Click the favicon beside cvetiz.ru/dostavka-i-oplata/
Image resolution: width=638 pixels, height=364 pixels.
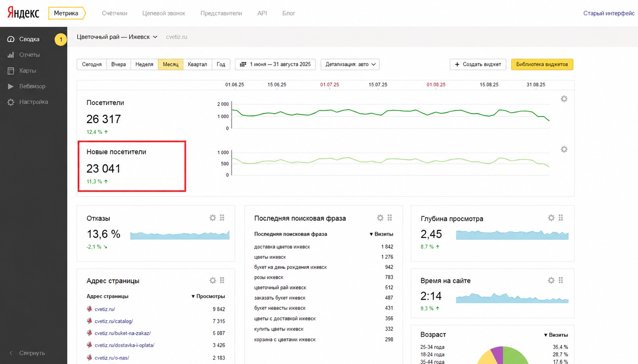pyautogui.click(x=90, y=345)
